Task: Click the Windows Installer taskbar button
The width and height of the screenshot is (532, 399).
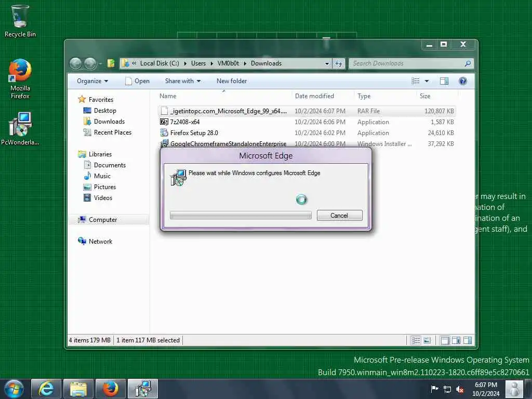Action: pos(143,389)
